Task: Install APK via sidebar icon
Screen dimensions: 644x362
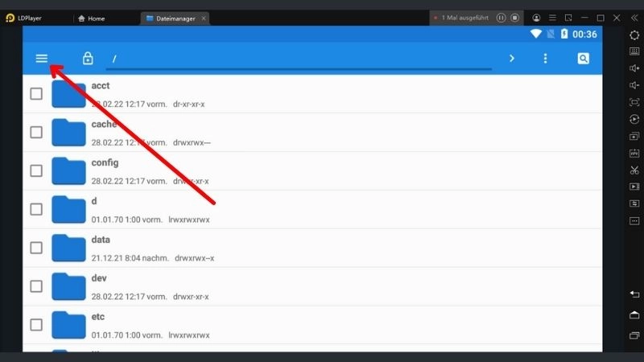Action: tap(634, 153)
